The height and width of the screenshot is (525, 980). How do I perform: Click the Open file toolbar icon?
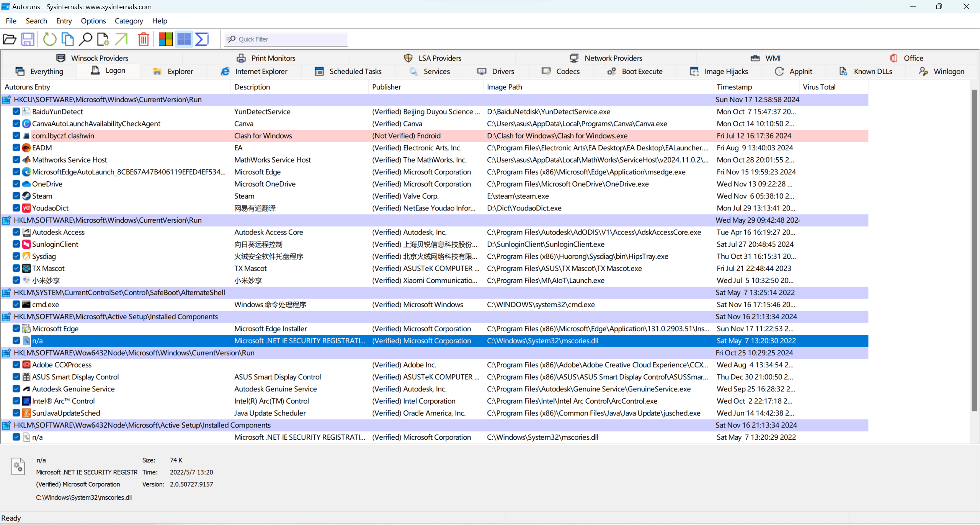(10, 39)
